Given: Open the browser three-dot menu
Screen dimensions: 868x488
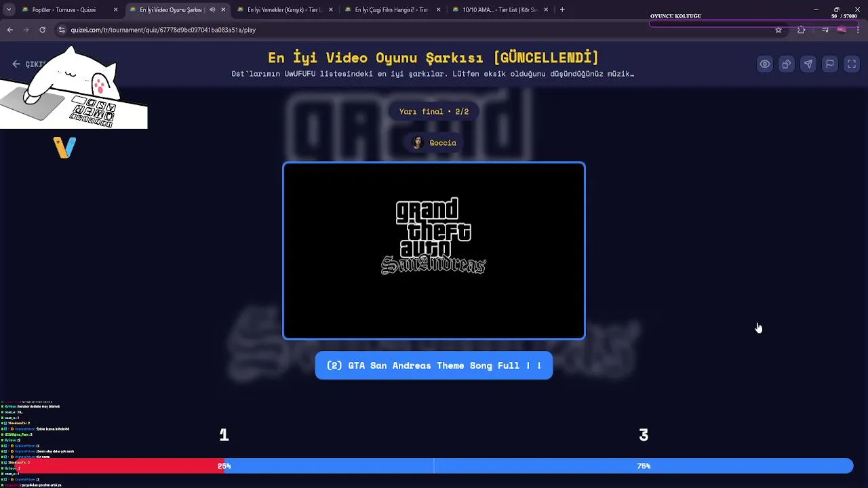Looking at the screenshot, I should tap(858, 30).
